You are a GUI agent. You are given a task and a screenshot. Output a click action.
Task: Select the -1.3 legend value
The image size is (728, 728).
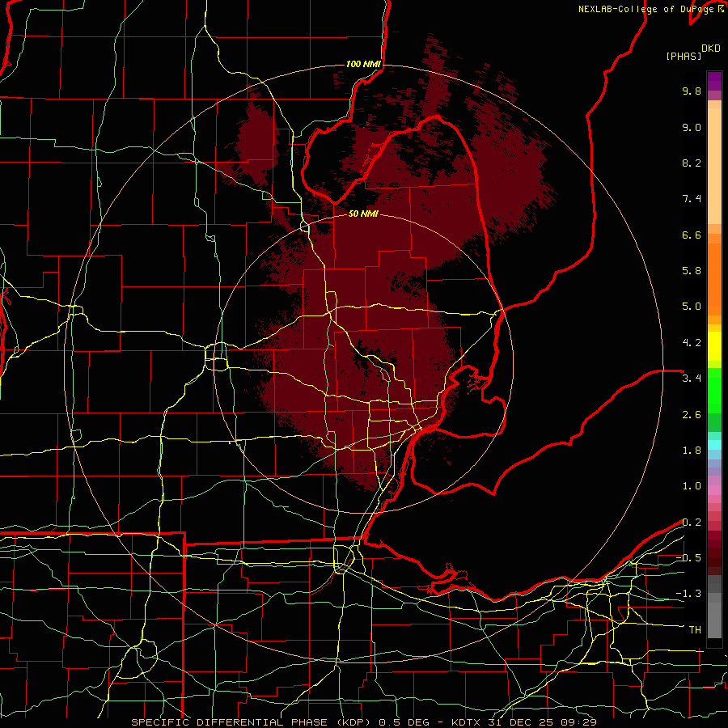pyautogui.click(x=688, y=594)
